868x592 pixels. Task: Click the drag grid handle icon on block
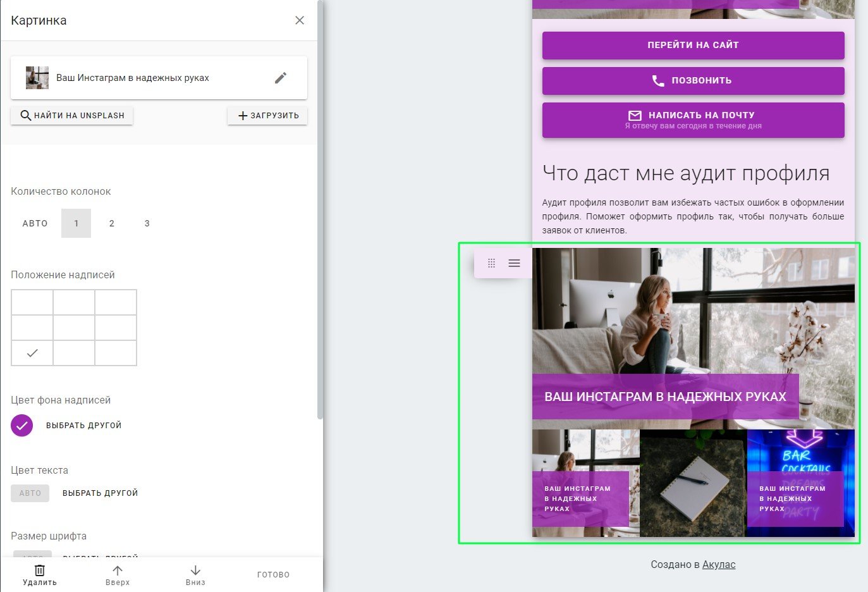491,263
